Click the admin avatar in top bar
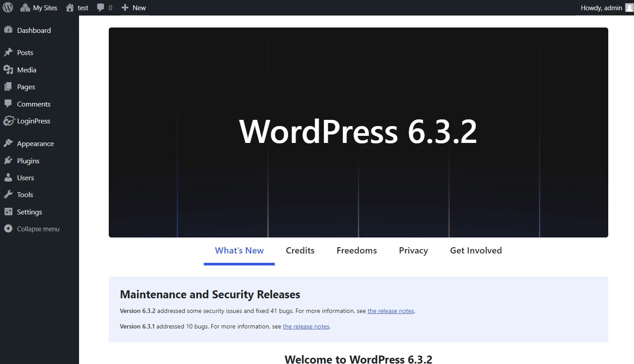This screenshot has height=364, width=634. (629, 8)
